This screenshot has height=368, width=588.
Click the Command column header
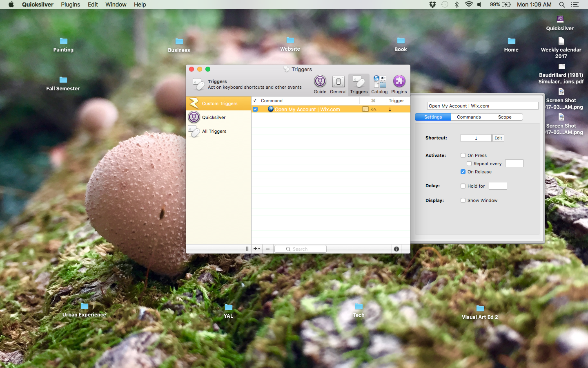[x=310, y=101]
